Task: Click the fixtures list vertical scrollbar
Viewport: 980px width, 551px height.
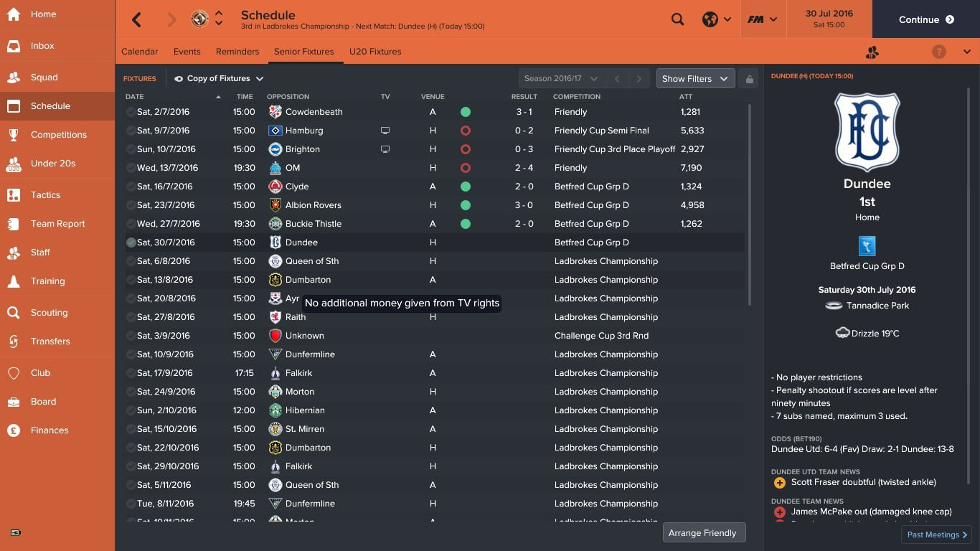Action: (x=750, y=204)
